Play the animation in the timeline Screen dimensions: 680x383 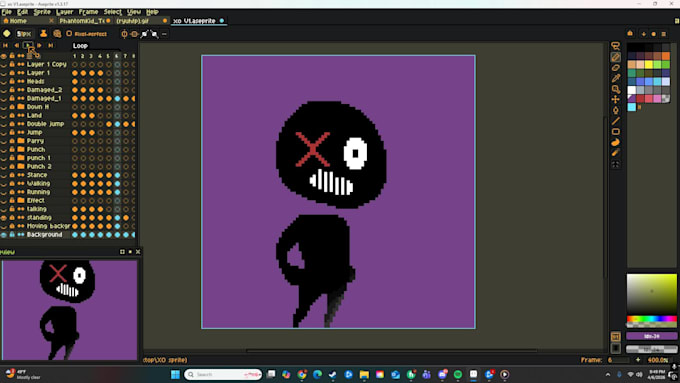point(28,45)
